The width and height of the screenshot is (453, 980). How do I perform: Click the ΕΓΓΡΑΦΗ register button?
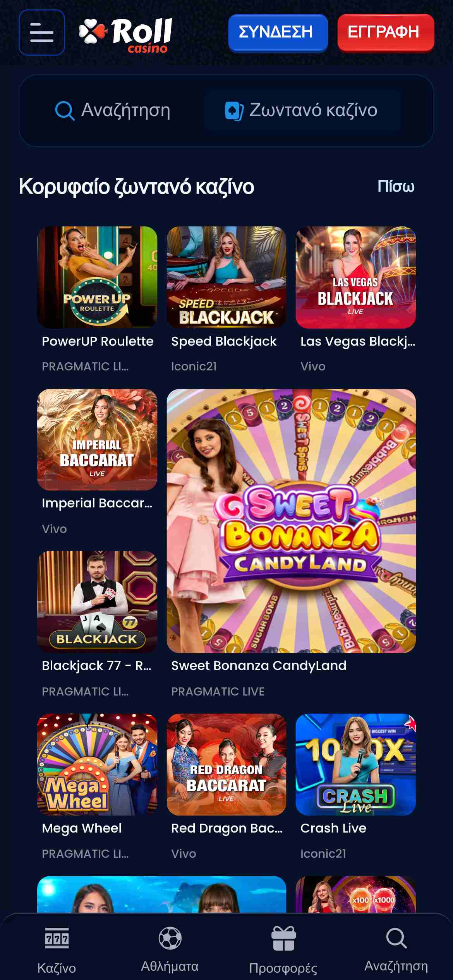[x=386, y=32]
